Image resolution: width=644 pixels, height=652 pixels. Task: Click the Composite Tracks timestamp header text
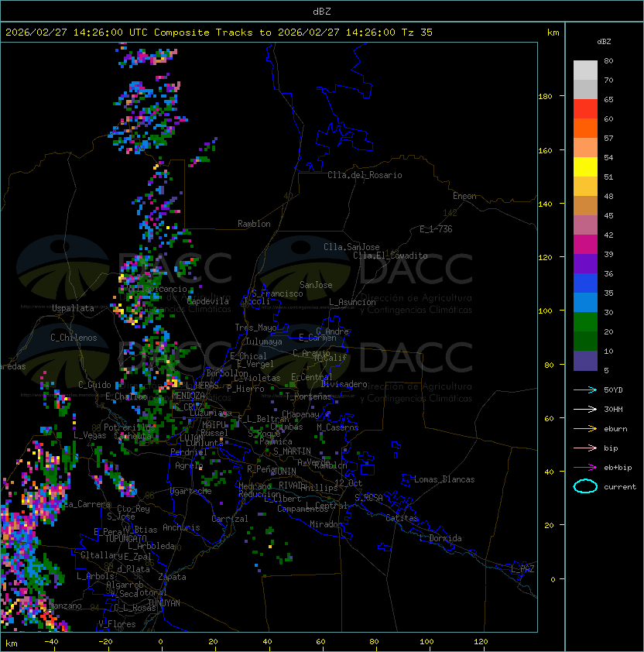pyautogui.click(x=219, y=33)
